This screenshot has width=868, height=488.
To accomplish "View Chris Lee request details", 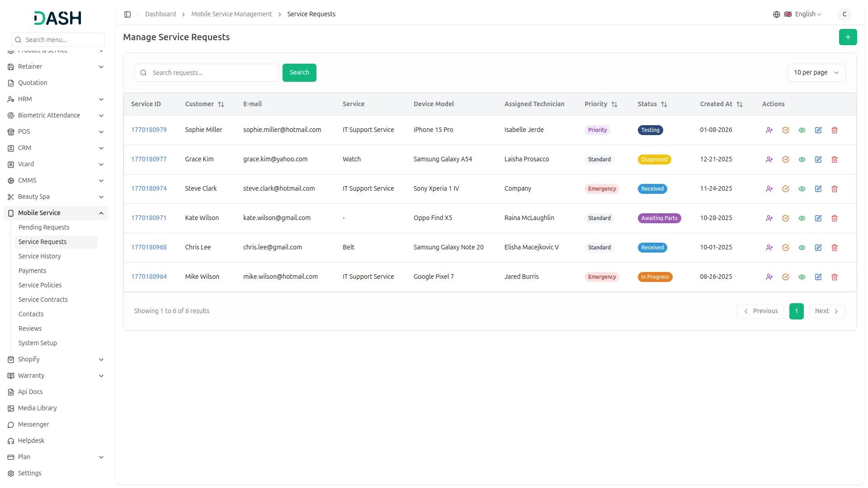I will pyautogui.click(x=802, y=248).
